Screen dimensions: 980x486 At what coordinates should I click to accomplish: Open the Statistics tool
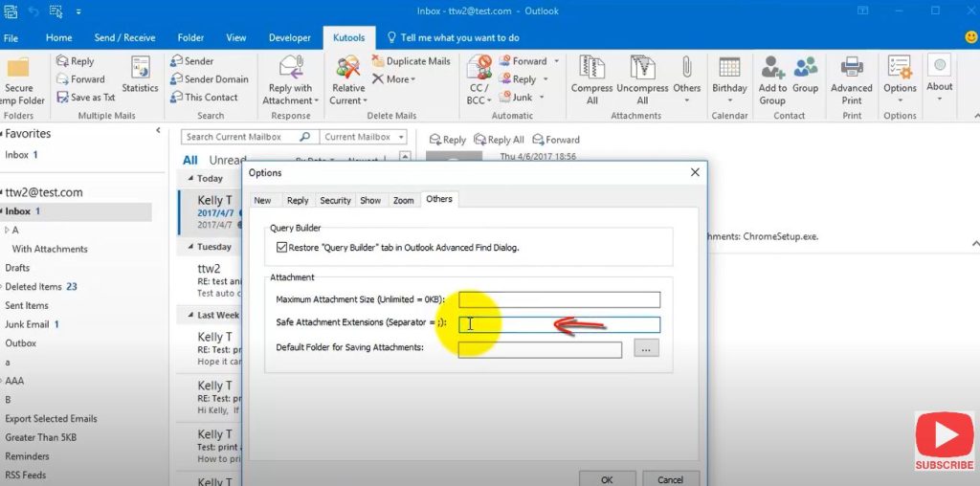[x=140, y=75]
